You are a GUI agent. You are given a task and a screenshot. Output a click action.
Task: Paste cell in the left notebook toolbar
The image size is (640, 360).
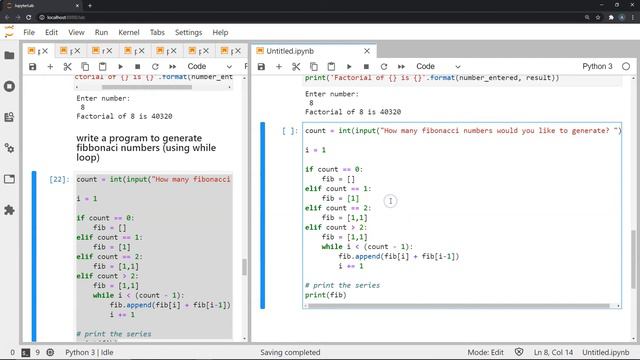tap(103, 67)
